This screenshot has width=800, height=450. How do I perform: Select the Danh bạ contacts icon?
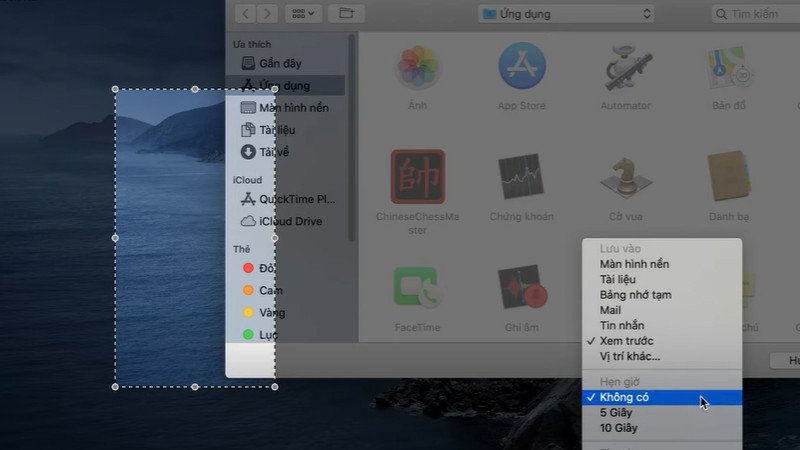[x=729, y=177]
